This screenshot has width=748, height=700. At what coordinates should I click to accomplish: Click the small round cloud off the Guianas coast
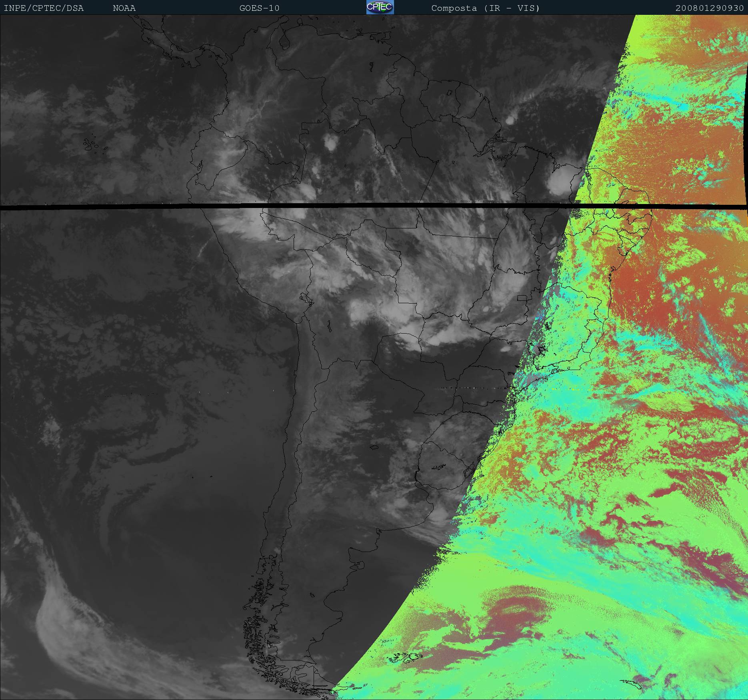point(510,120)
